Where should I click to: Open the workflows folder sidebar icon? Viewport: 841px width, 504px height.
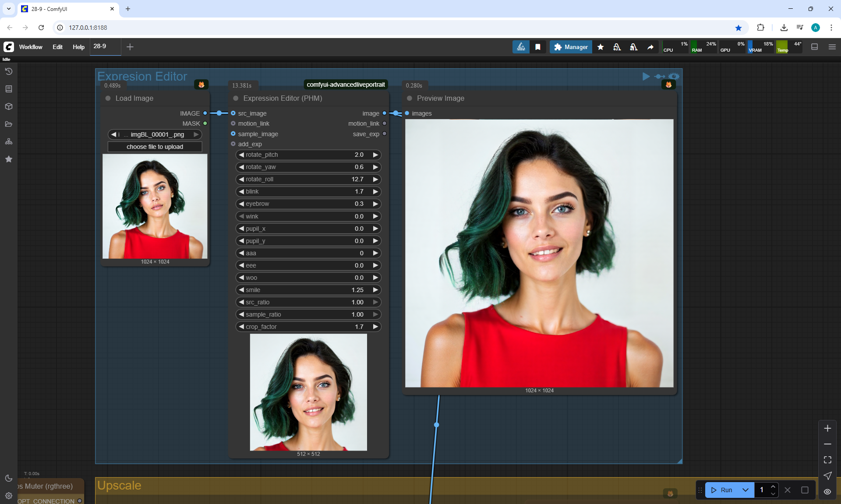coord(8,124)
